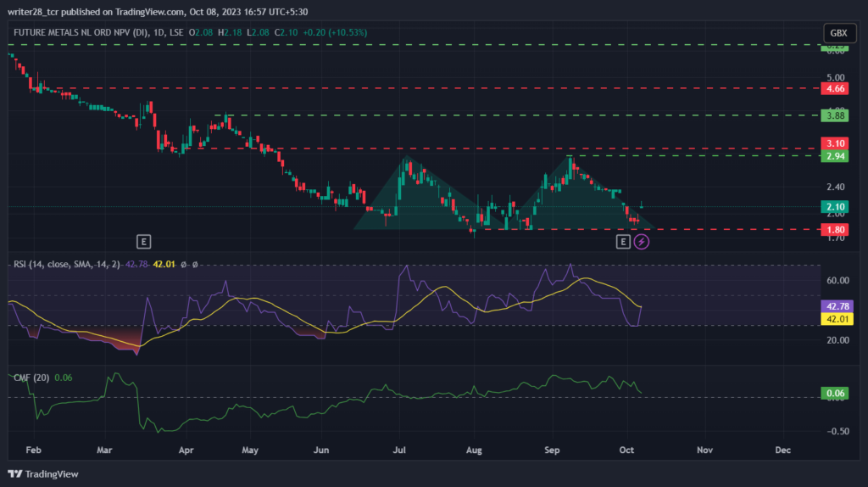The image size is (868, 487).
Task: Click the TradingView logo
Action: 43,473
